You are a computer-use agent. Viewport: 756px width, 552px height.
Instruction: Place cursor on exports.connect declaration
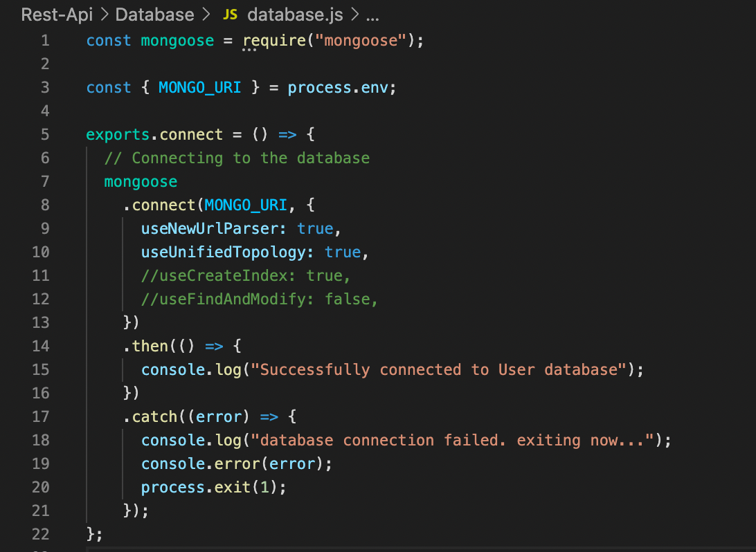[x=152, y=134]
